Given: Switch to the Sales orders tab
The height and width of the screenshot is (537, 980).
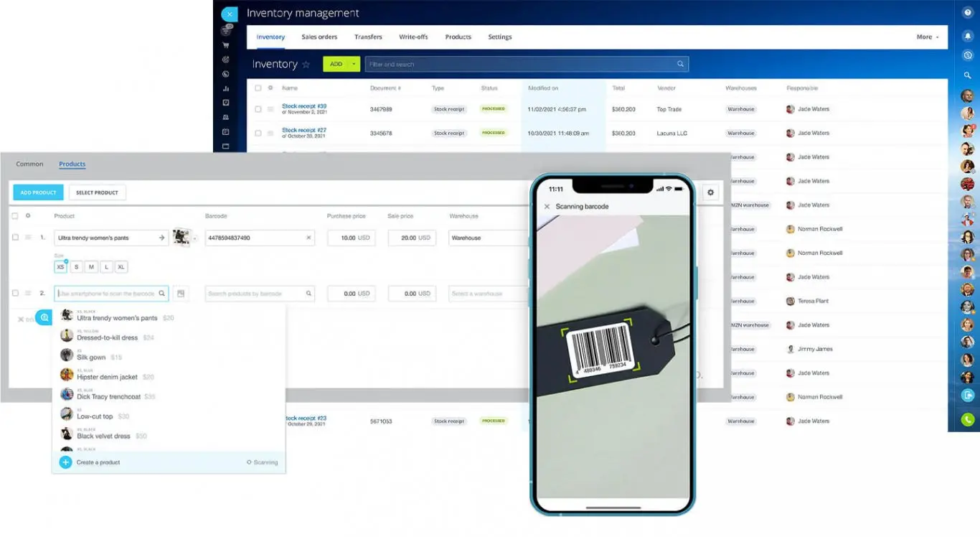Looking at the screenshot, I should click(319, 37).
